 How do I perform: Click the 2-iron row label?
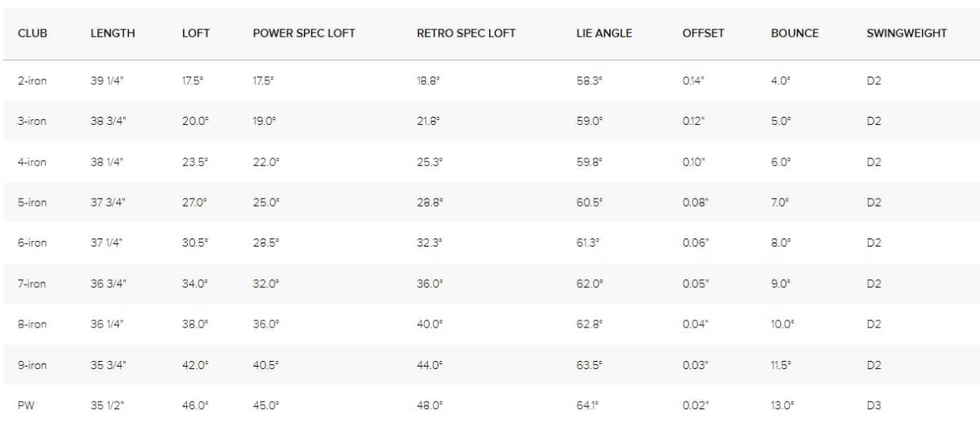(32, 81)
